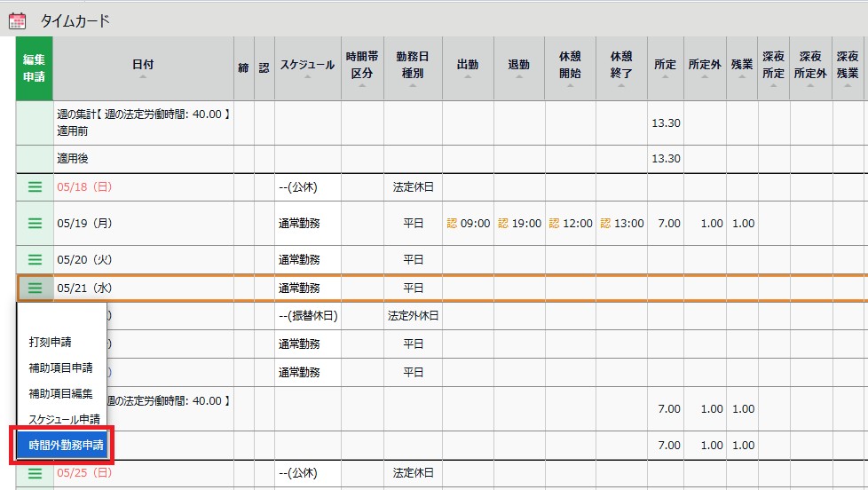Click approval mark beside 09:00 clock-in
The image size is (868, 490).
click(452, 224)
